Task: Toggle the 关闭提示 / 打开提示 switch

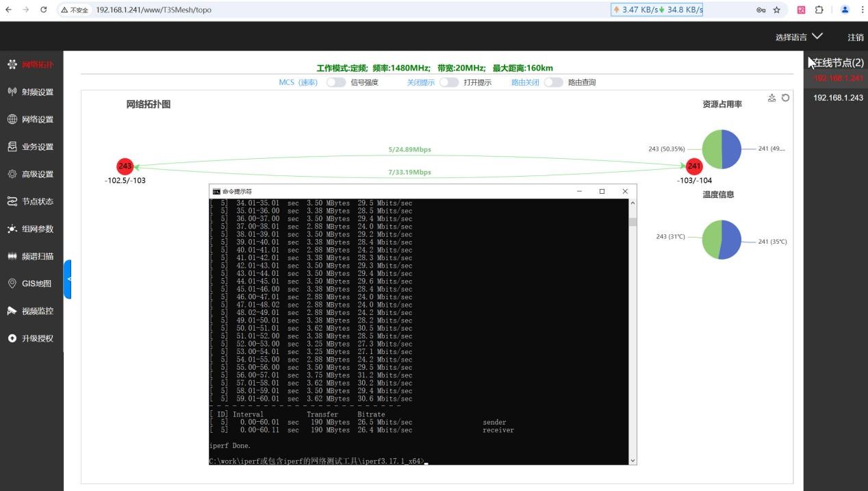Action: pyautogui.click(x=448, y=82)
